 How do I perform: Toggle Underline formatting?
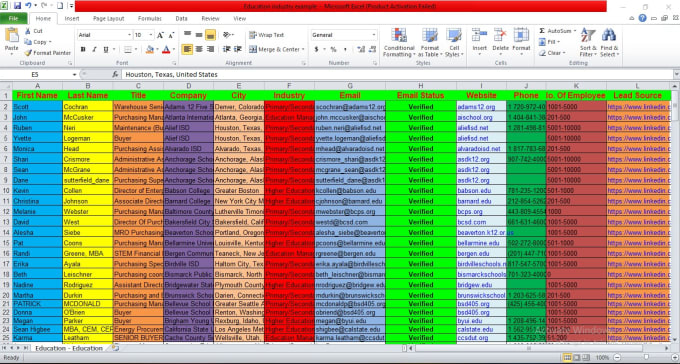(105, 49)
